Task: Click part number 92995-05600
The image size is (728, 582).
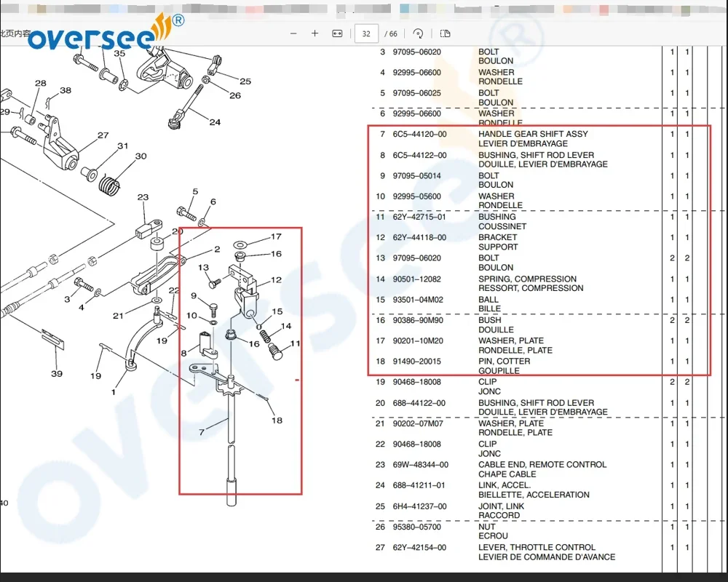Action: (417, 196)
